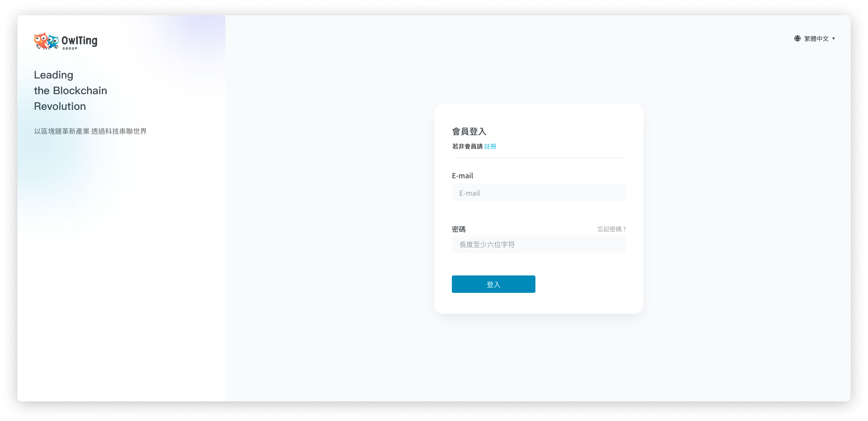Click the E-mail field label
Image resolution: width=868 pixels, height=421 pixels.
462,176
